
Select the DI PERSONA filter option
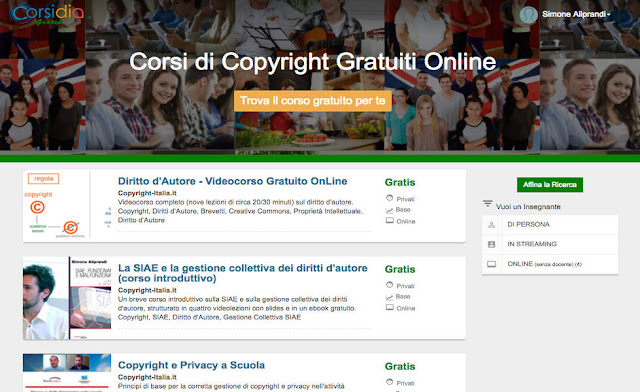pyautogui.click(x=550, y=225)
